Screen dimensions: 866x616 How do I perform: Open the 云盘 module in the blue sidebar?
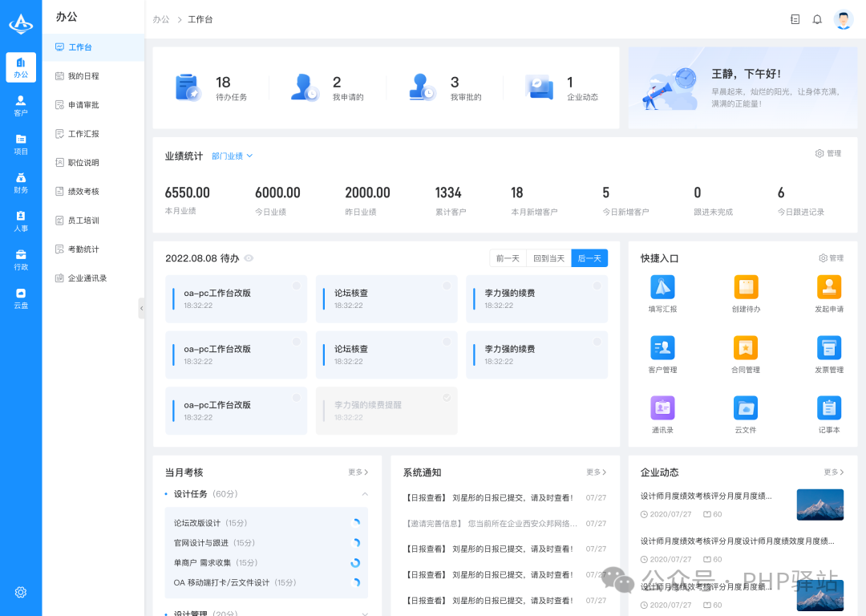[x=20, y=298]
